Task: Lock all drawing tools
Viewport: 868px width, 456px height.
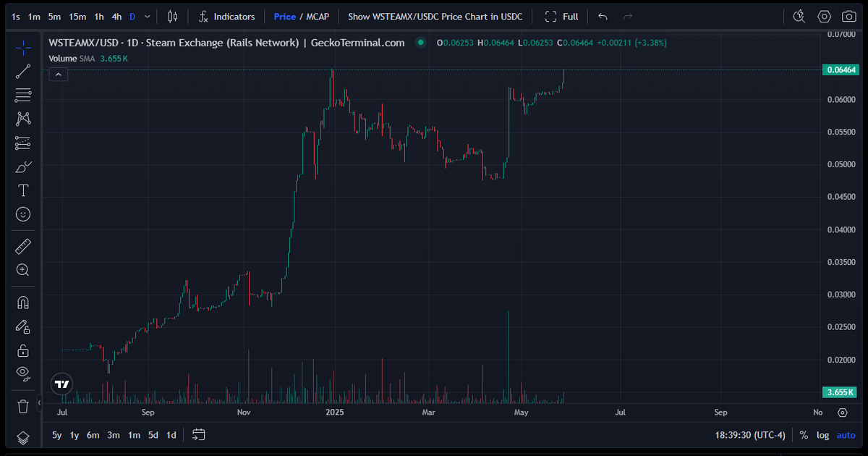Action: [x=23, y=350]
